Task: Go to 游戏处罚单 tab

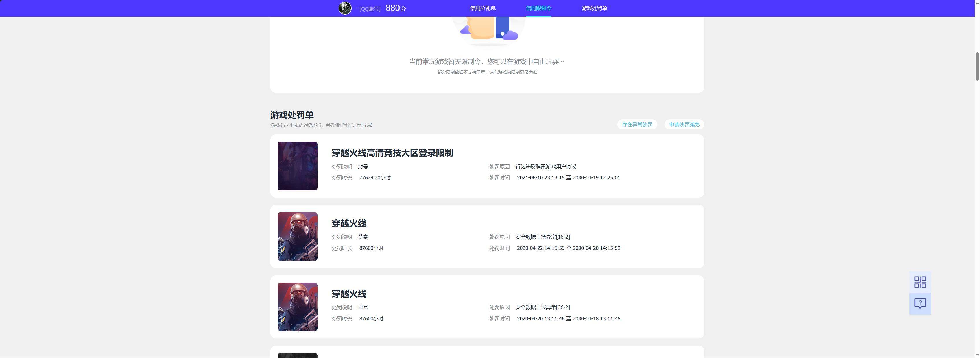Action: (594, 8)
